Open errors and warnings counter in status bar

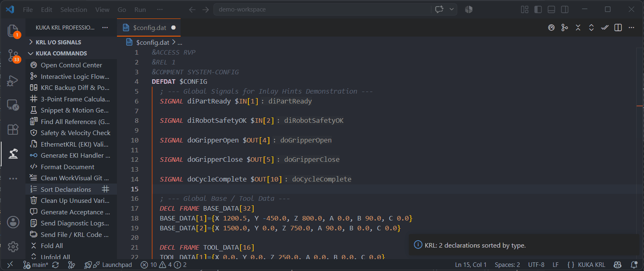(163, 265)
